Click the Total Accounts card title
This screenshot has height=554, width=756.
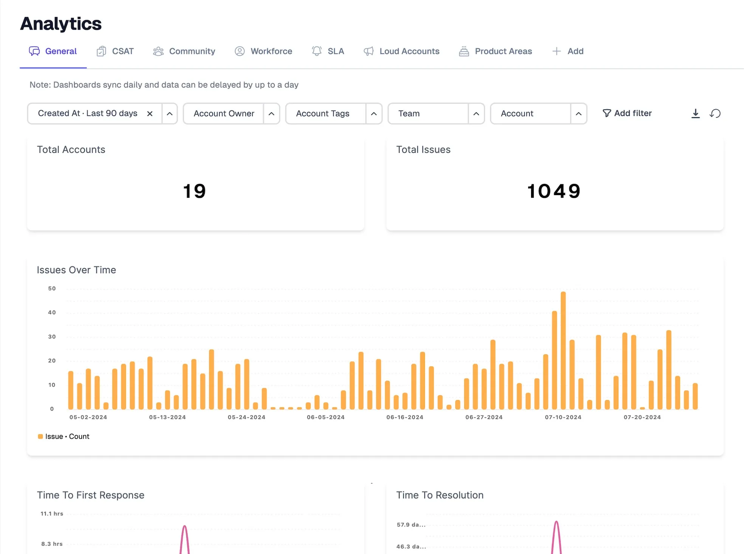tap(71, 149)
